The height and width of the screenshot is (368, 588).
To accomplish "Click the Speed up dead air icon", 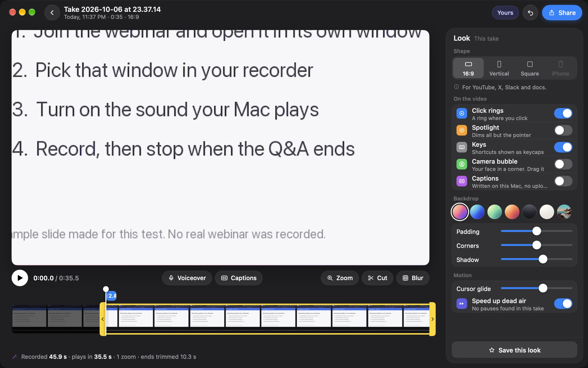I will tap(462, 304).
